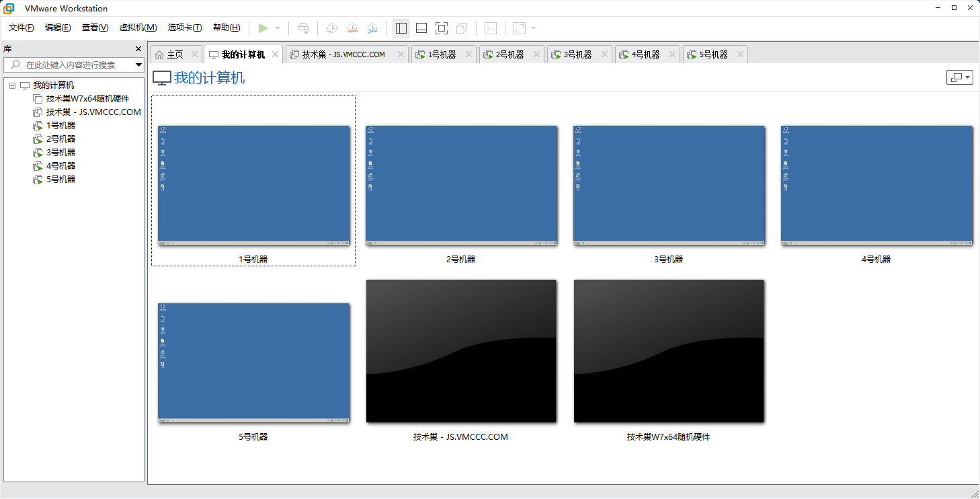Open the 2号机器 thumbnail
This screenshot has height=499, width=980.
(461, 184)
